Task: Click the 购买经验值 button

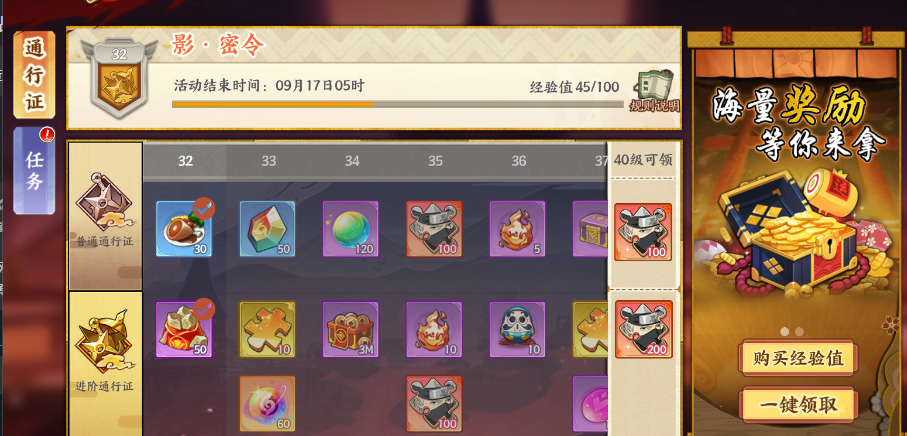Action: click(798, 359)
